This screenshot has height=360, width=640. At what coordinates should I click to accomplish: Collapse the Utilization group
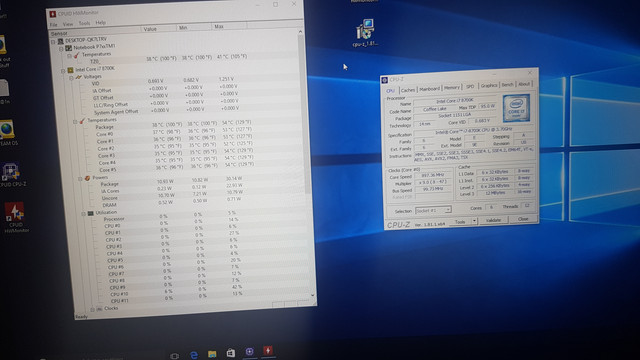[x=83, y=214]
